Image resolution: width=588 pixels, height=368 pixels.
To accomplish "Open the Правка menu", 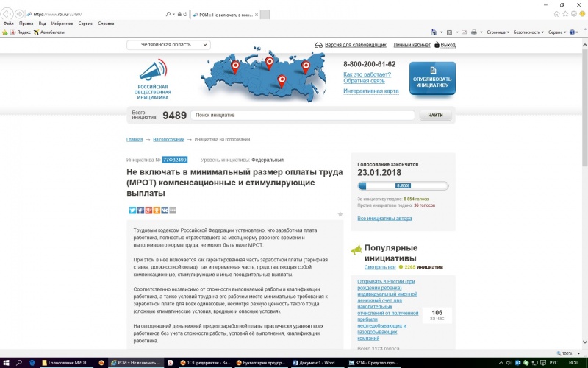I will pyautogui.click(x=26, y=24).
